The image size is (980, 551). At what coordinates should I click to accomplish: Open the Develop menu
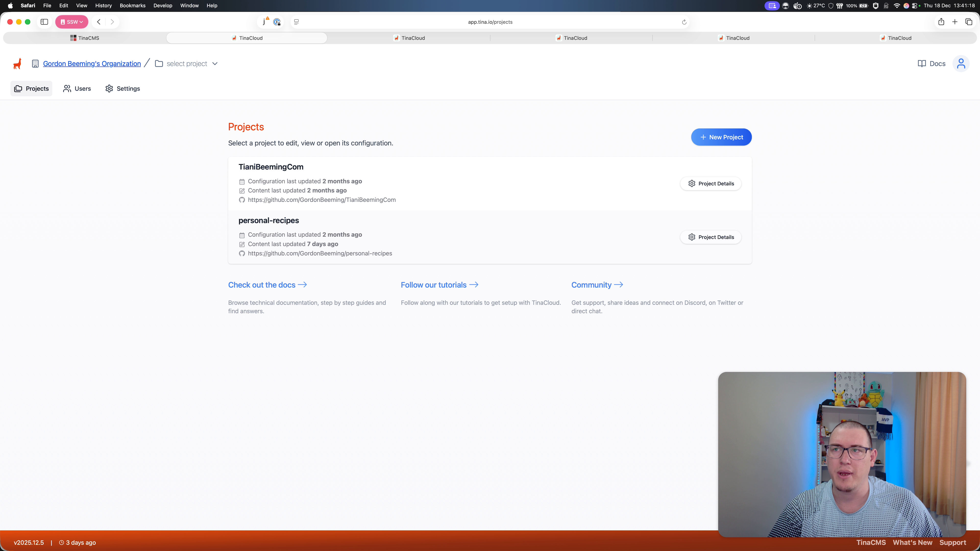click(x=163, y=6)
